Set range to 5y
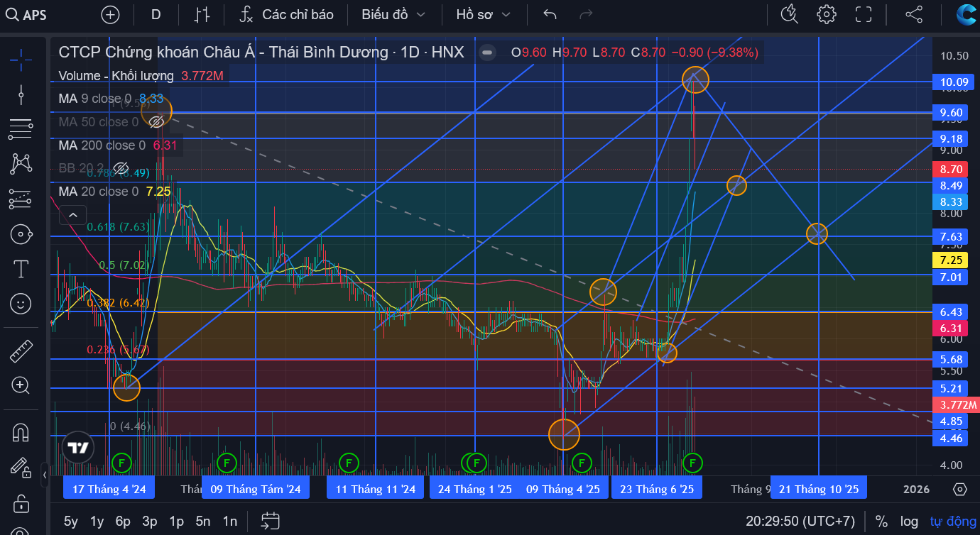Screen dimensions: 980x535 (71, 522)
